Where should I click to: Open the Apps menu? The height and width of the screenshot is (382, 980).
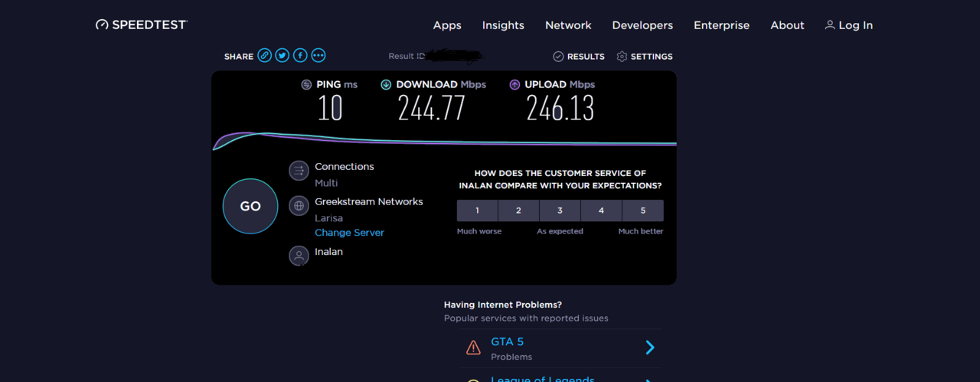coord(447,25)
